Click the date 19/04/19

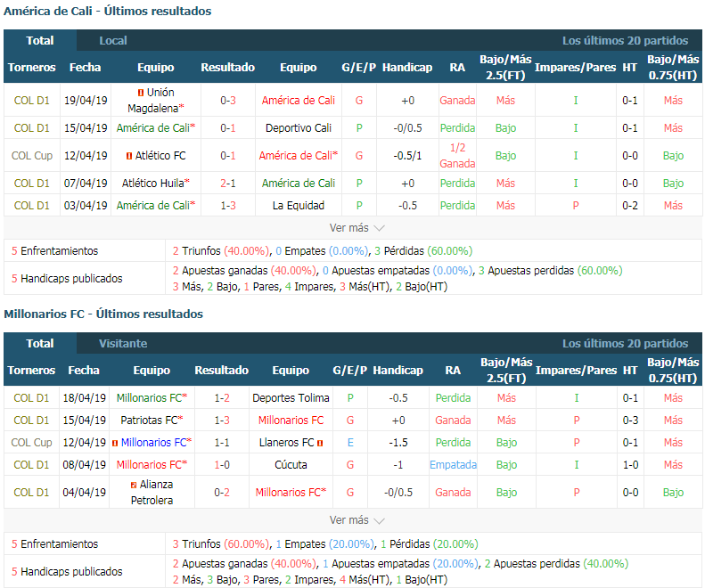pyautogui.click(x=86, y=101)
